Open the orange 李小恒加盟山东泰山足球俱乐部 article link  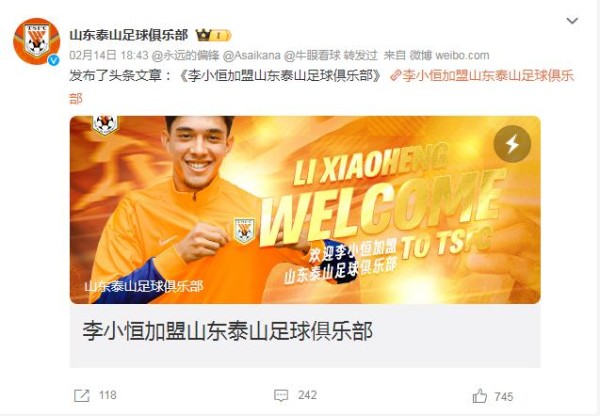click(321, 87)
